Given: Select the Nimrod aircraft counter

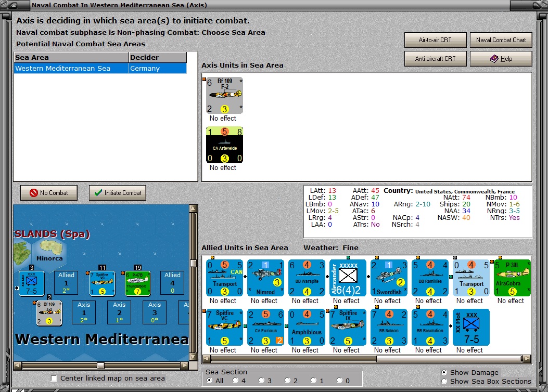Looking at the screenshot, I should pos(265,278).
